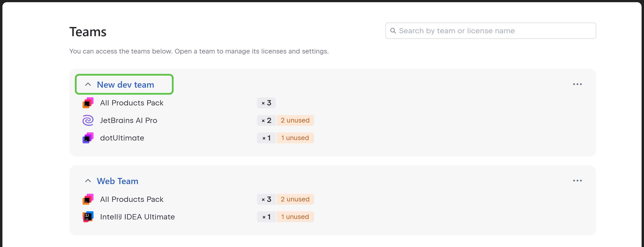The width and height of the screenshot is (644, 247).
Task: Click the dotUltimate product icon
Action: click(x=88, y=138)
